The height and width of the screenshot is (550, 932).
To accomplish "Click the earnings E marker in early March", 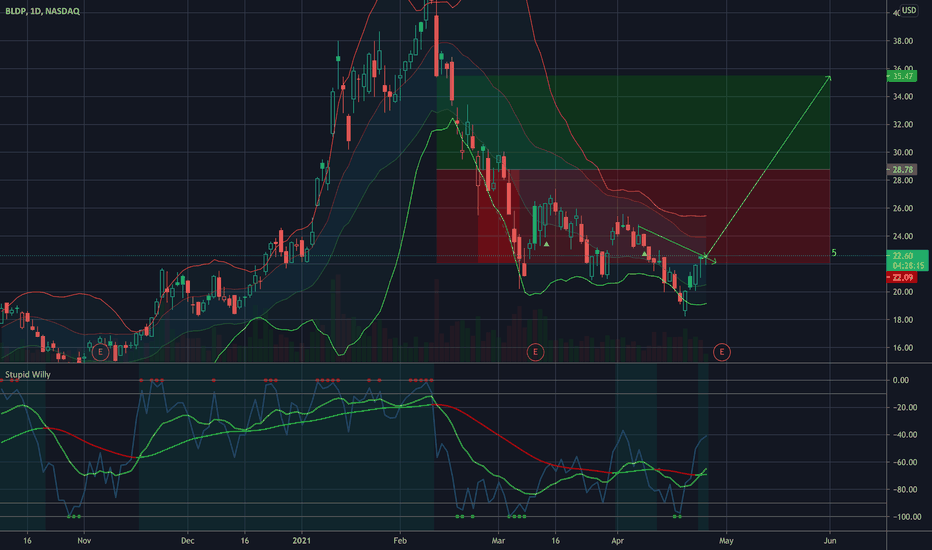I will [535, 353].
